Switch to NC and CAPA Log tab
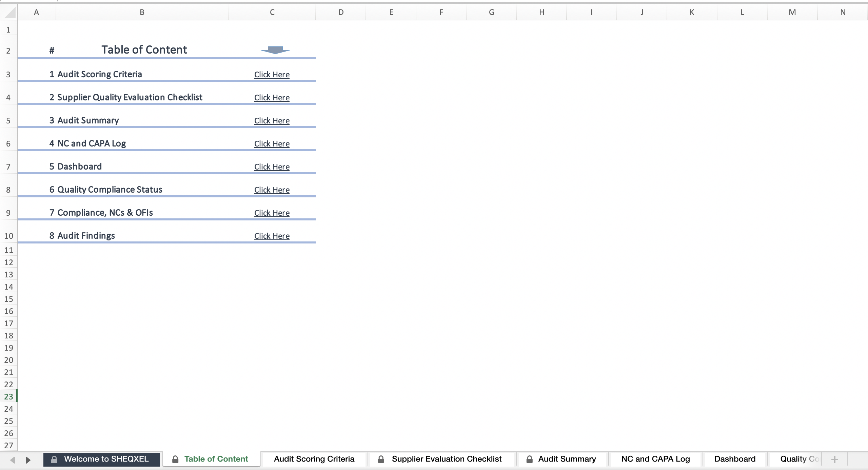This screenshot has width=868, height=470. (x=655, y=459)
